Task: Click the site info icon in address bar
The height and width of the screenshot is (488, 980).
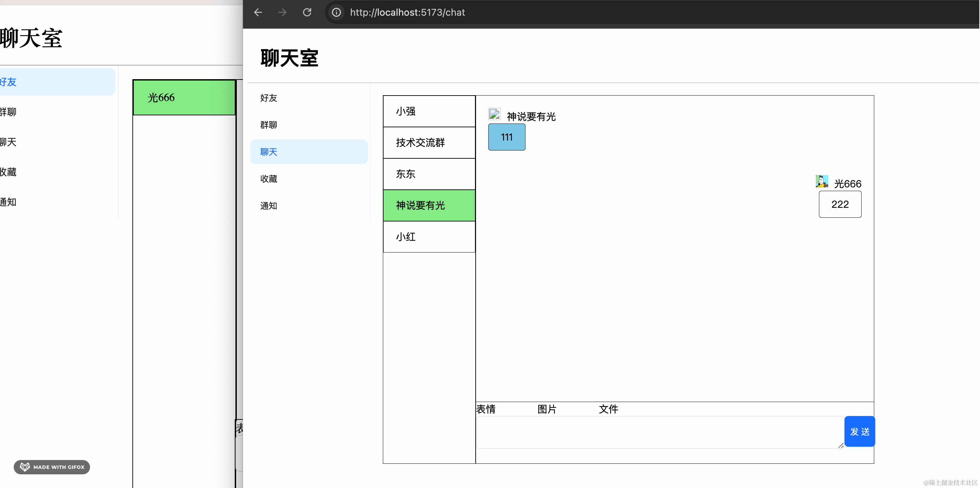Action: click(336, 13)
